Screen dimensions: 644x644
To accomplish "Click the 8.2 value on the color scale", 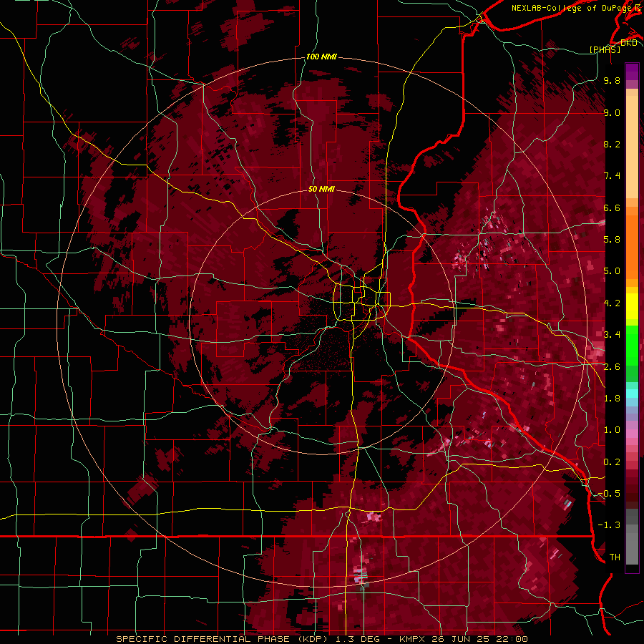I will tap(612, 144).
